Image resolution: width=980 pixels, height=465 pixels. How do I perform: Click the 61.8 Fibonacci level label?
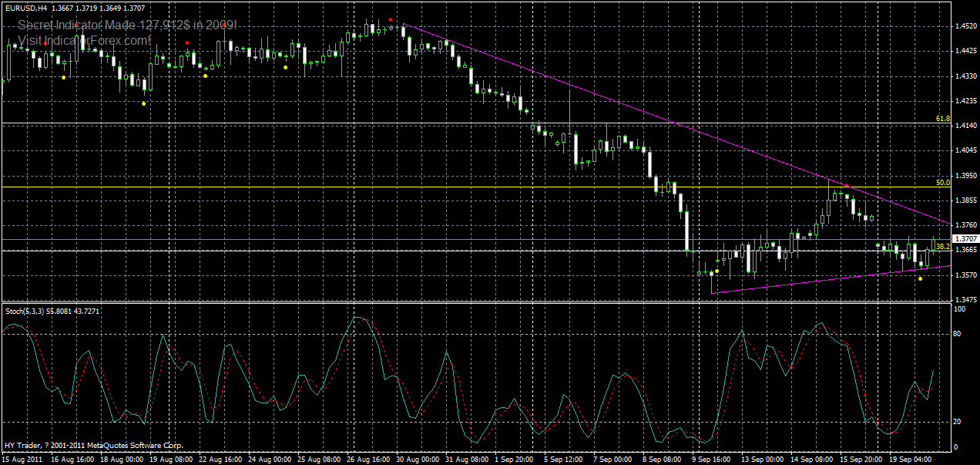(941, 120)
